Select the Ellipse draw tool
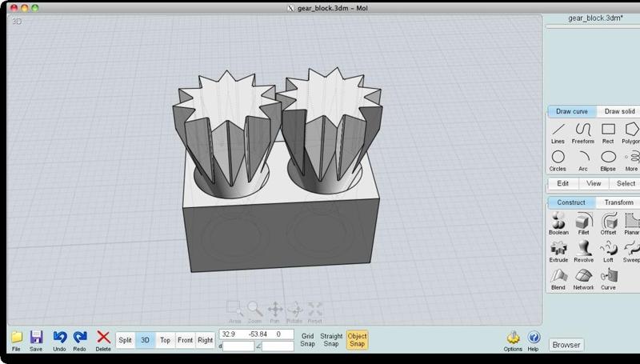640x364 pixels. 608,161
